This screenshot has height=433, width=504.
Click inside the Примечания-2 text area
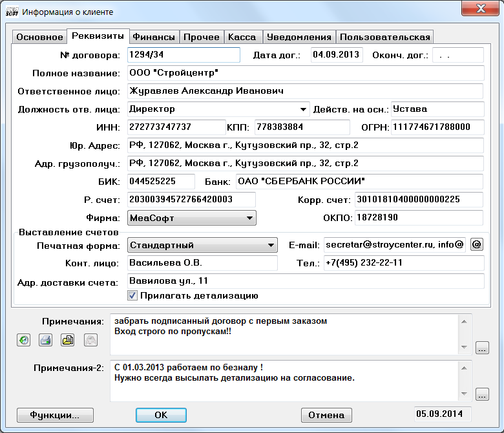click(284, 381)
